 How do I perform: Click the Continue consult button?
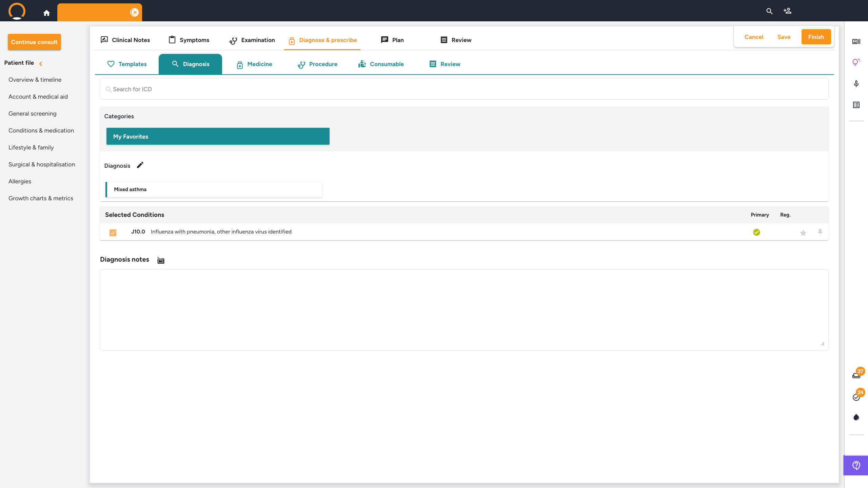click(x=34, y=42)
